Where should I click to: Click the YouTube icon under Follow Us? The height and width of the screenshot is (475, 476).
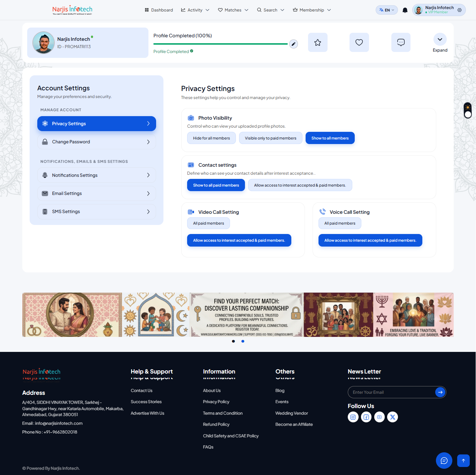(x=379, y=417)
